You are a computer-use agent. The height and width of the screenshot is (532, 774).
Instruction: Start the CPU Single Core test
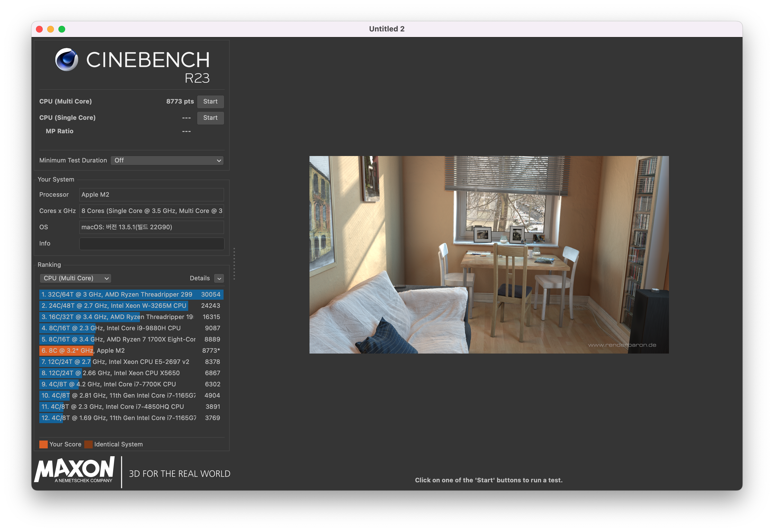(210, 118)
